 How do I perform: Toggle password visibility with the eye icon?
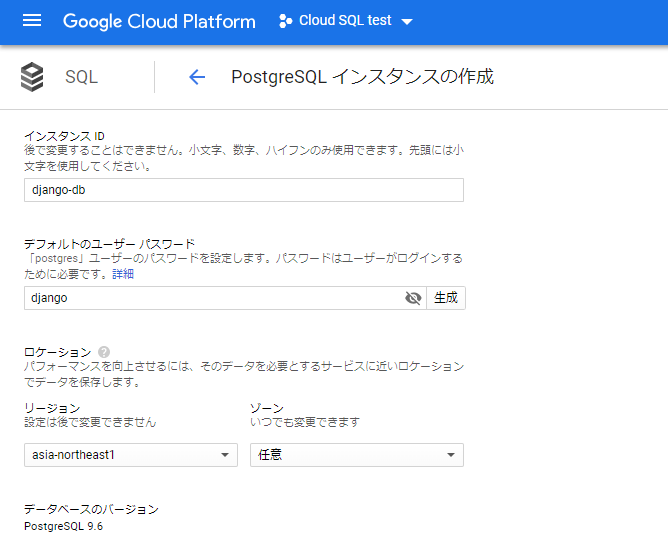coord(413,298)
